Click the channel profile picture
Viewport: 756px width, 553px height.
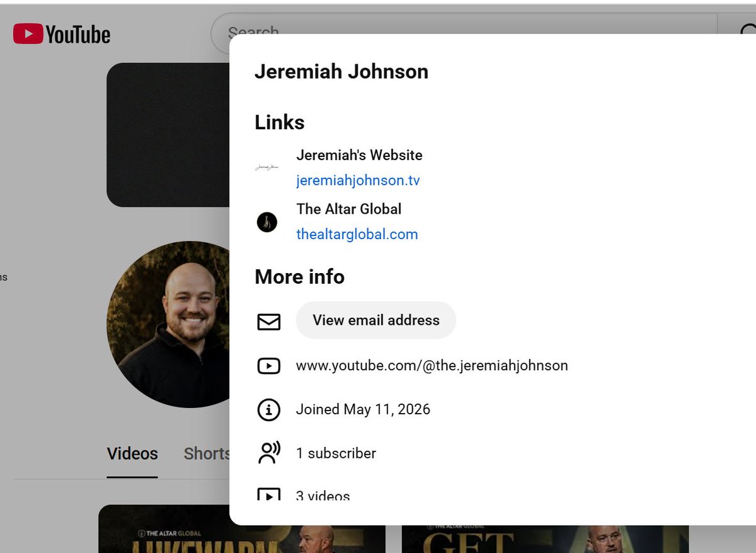169,324
